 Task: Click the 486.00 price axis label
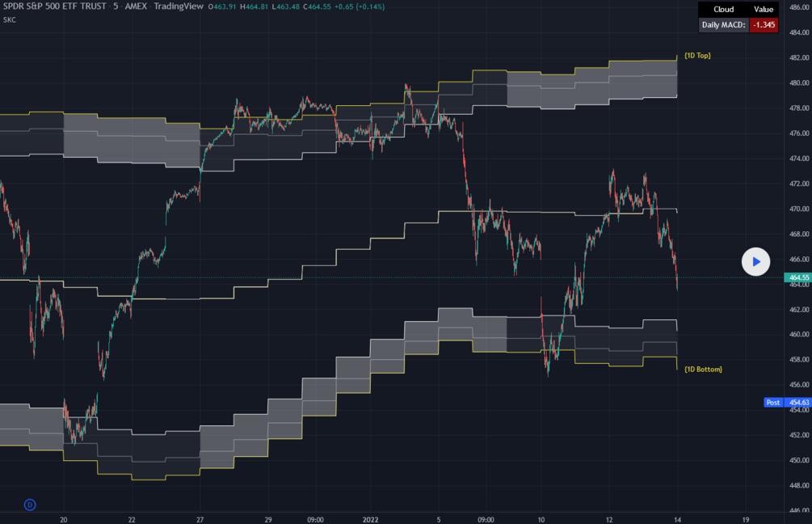[799, 7]
